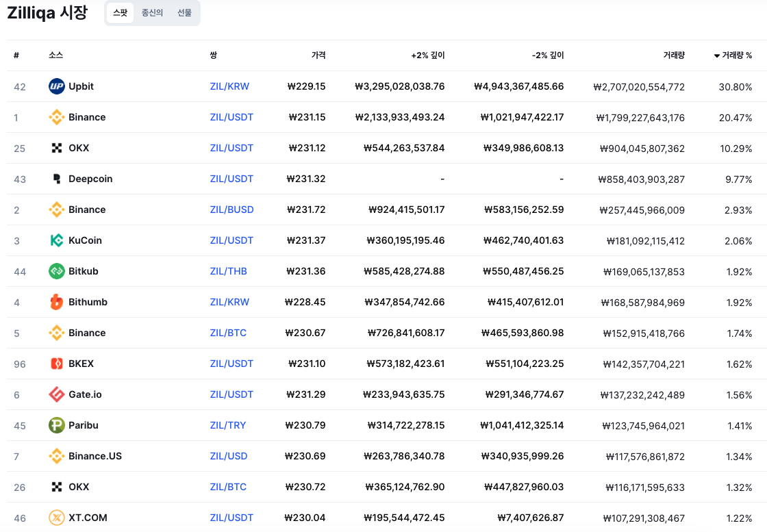
Task: Click the Paribu logo icon
Action: click(57, 425)
